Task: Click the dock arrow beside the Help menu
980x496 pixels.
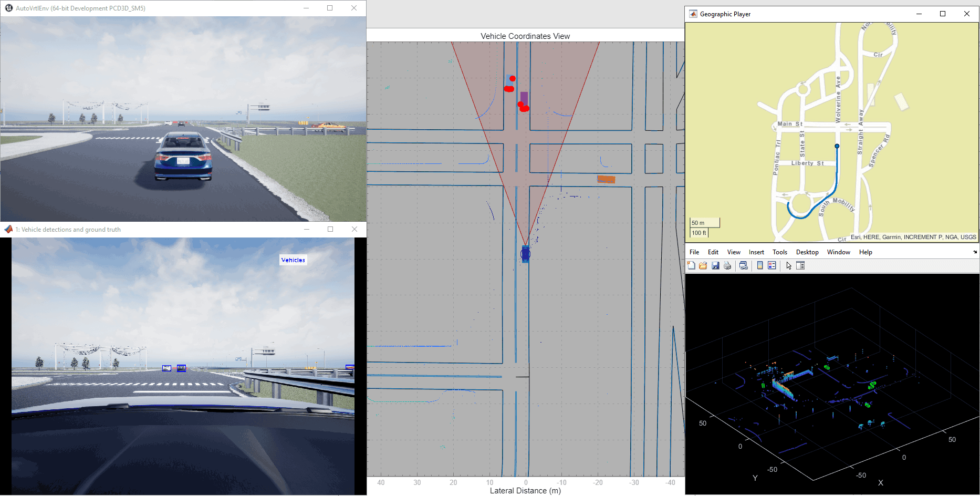Action: click(x=975, y=252)
